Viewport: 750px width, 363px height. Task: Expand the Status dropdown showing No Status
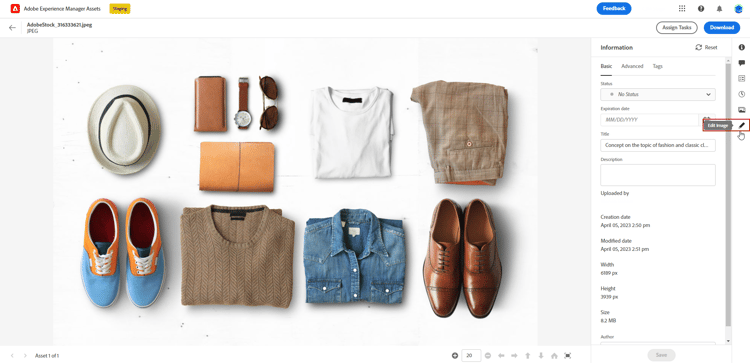tap(658, 94)
